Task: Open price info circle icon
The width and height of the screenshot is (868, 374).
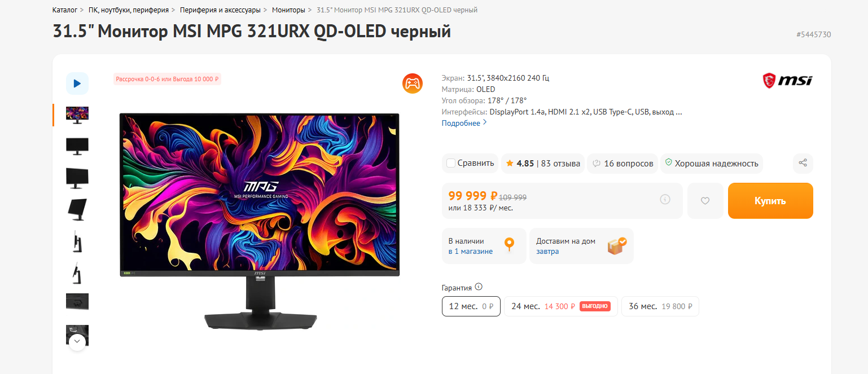Action: click(x=665, y=199)
